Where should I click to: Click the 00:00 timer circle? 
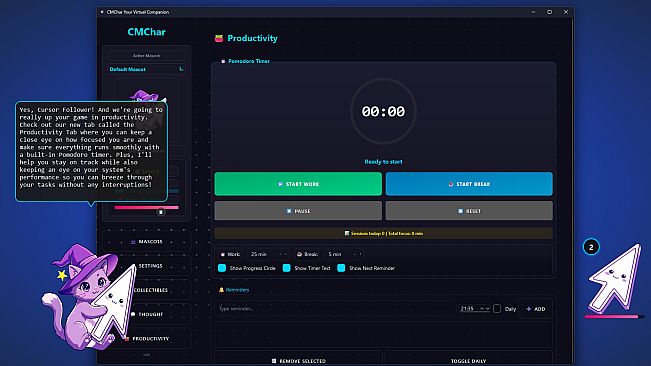point(383,111)
